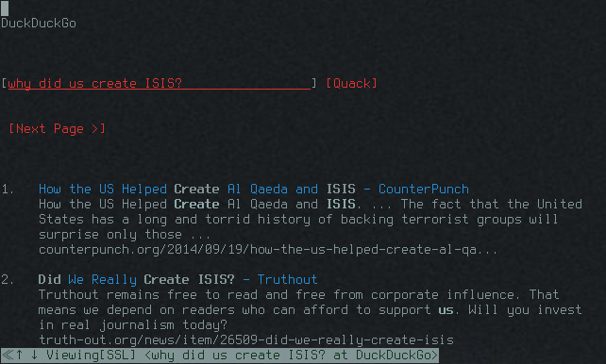Click the down arrow in status bar

point(34,355)
